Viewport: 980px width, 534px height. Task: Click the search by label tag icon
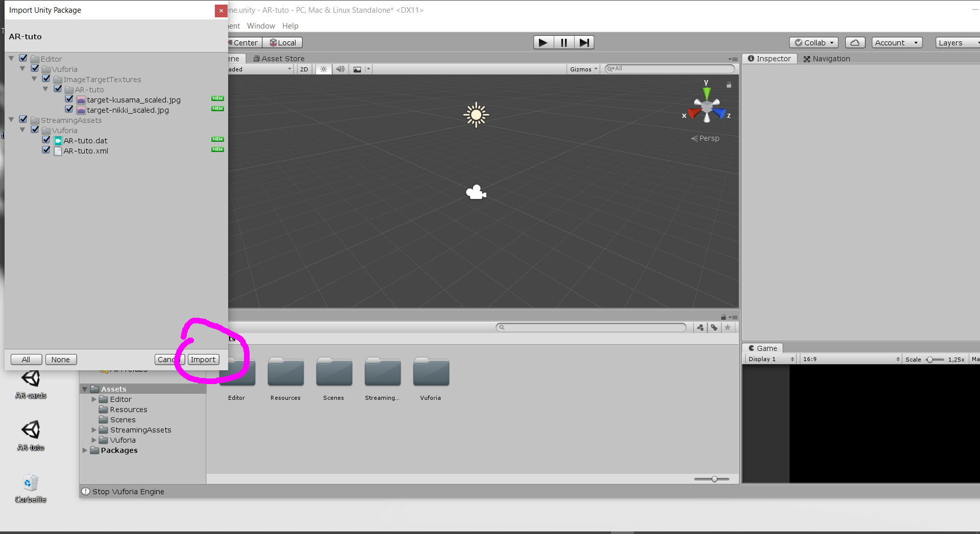(714, 327)
